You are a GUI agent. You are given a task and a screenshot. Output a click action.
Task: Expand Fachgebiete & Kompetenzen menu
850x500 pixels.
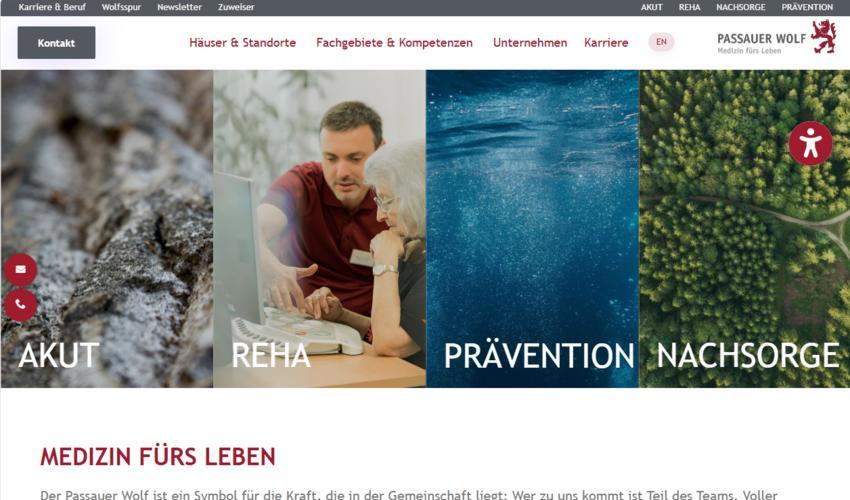click(394, 42)
